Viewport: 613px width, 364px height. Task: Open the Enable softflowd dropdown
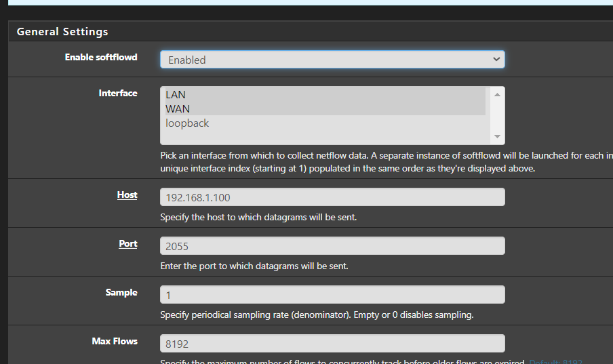click(x=332, y=60)
